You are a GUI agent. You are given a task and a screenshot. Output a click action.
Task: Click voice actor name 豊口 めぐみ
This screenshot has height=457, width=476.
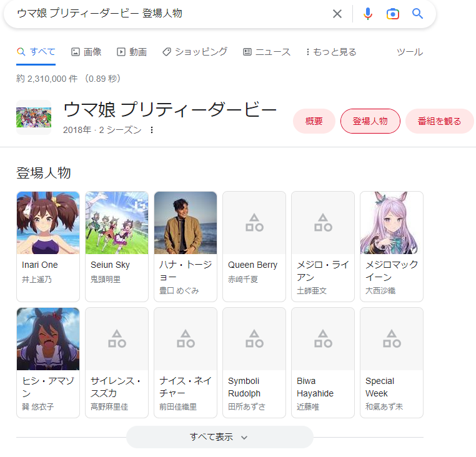179,291
